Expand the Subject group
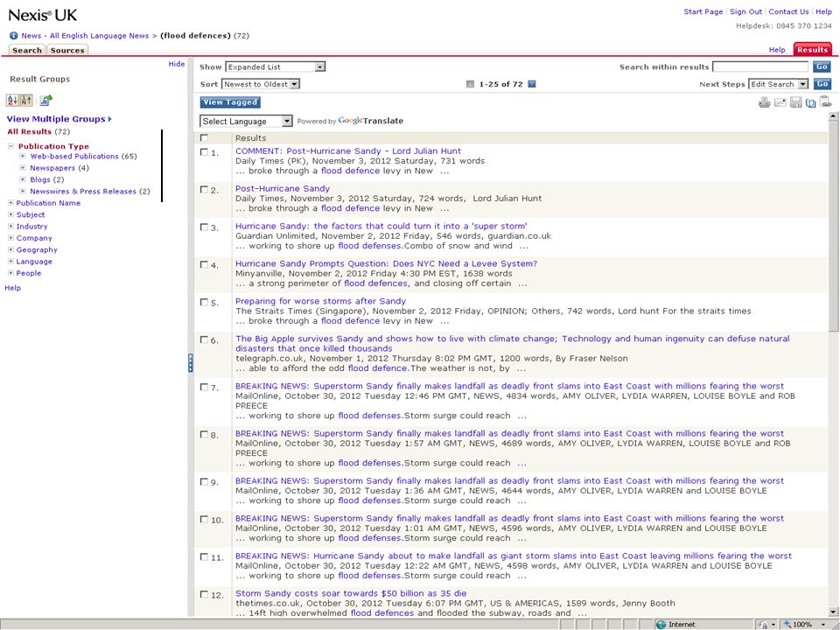Screen dimensions: 840x630 (x=10, y=215)
